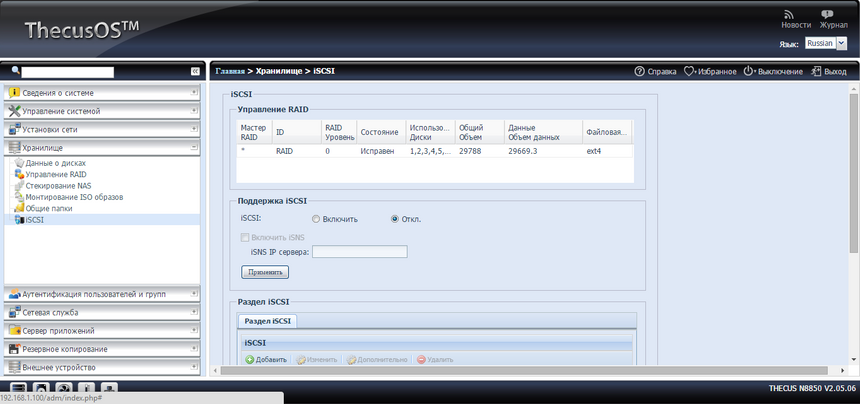Select the Включить iSCSI radio button
This screenshot has width=860, height=404.
(315, 219)
